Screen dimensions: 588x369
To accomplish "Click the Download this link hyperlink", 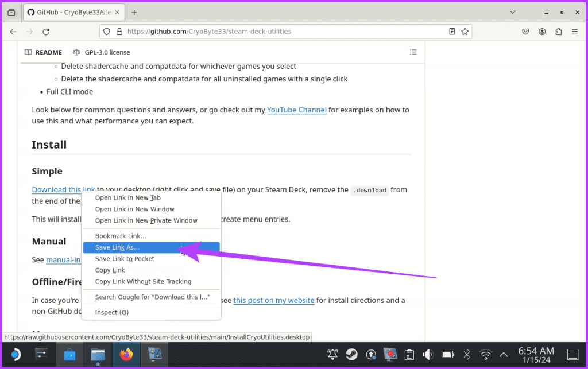I will click(x=63, y=189).
